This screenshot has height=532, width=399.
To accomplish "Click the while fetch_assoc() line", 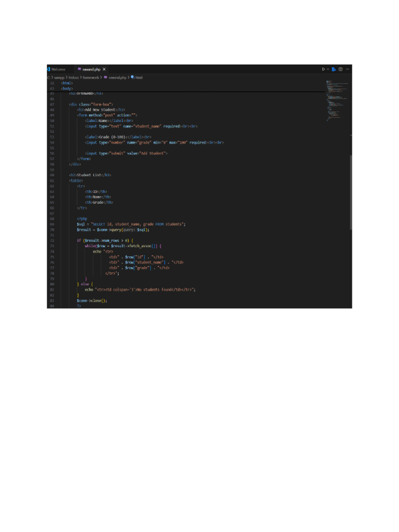I will tap(123, 246).
